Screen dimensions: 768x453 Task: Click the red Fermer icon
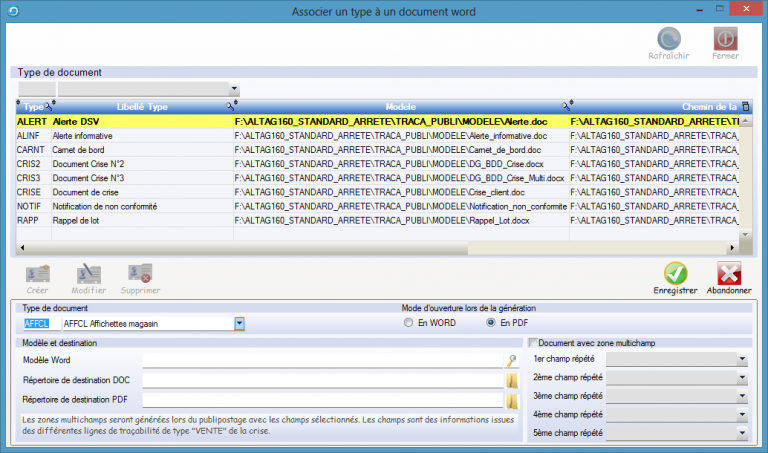coord(725,39)
